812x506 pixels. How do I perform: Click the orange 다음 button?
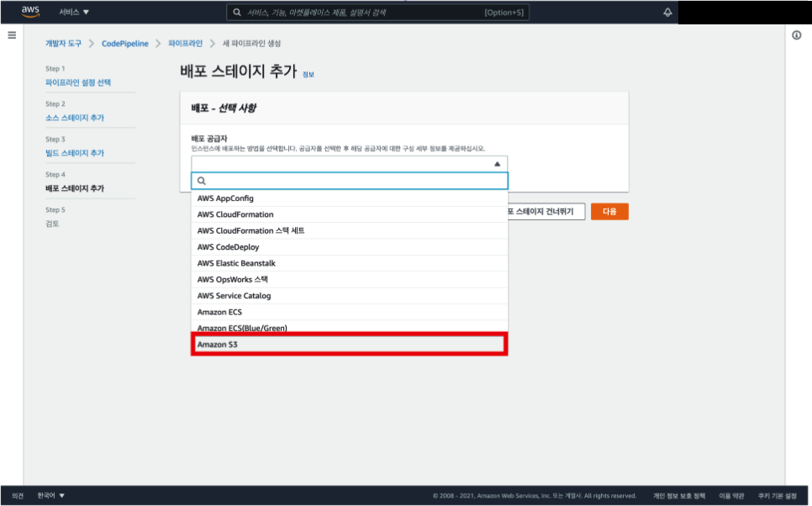point(609,211)
